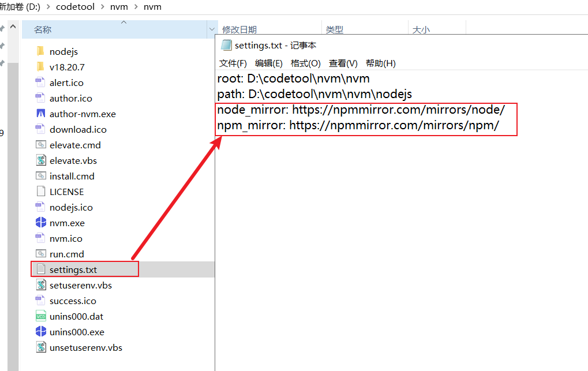Select the setuserenv.vbs script icon

pyautogui.click(x=40, y=284)
